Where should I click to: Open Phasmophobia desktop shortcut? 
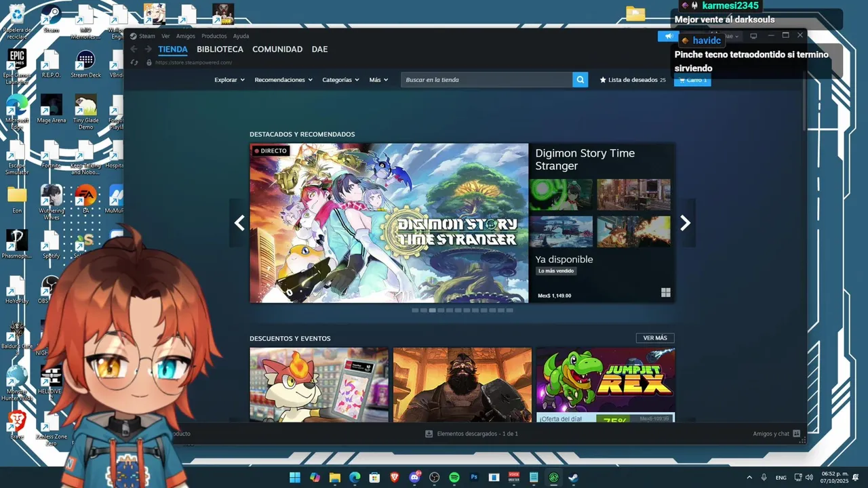pyautogui.click(x=17, y=245)
